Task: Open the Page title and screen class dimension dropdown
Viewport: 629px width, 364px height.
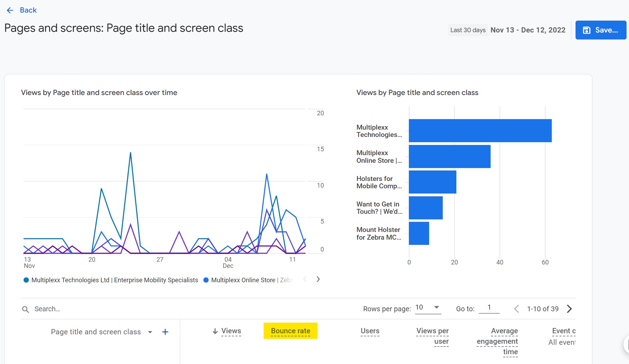Action: [101, 332]
